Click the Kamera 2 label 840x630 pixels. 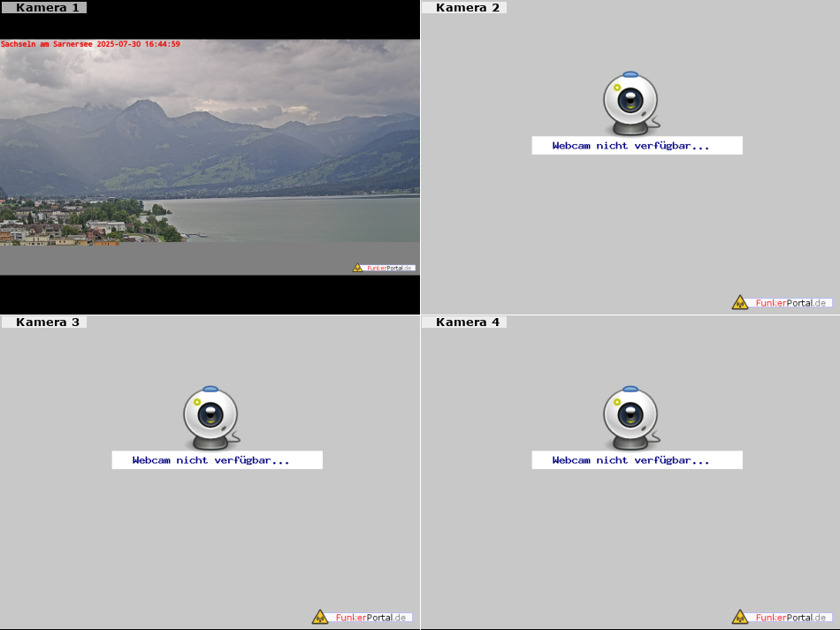click(464, 7)
